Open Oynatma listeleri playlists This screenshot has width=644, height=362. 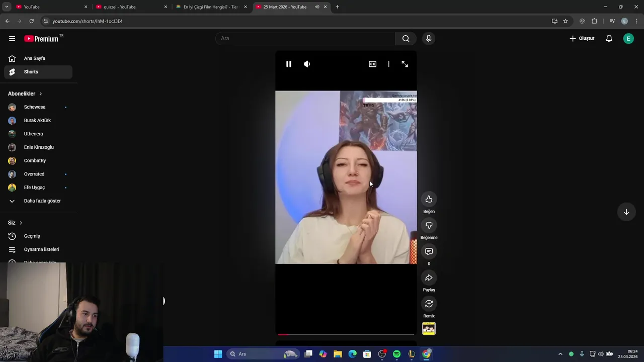pyautogui.click(x=38, y=249)
